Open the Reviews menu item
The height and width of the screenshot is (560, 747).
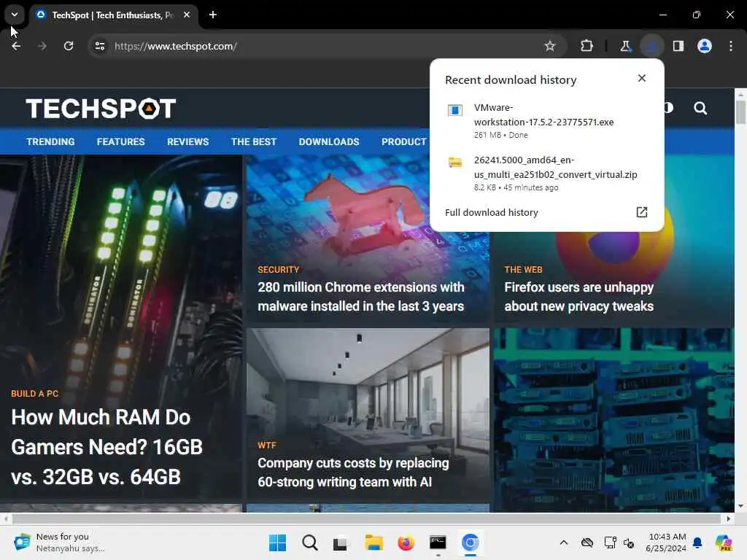pyautogui.click(x=187, y=142)
